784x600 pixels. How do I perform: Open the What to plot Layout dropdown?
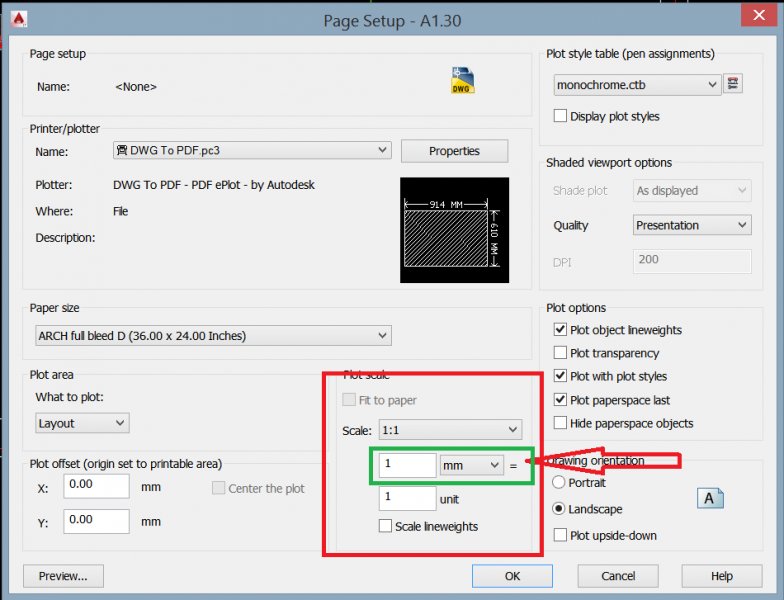[82, 423]
